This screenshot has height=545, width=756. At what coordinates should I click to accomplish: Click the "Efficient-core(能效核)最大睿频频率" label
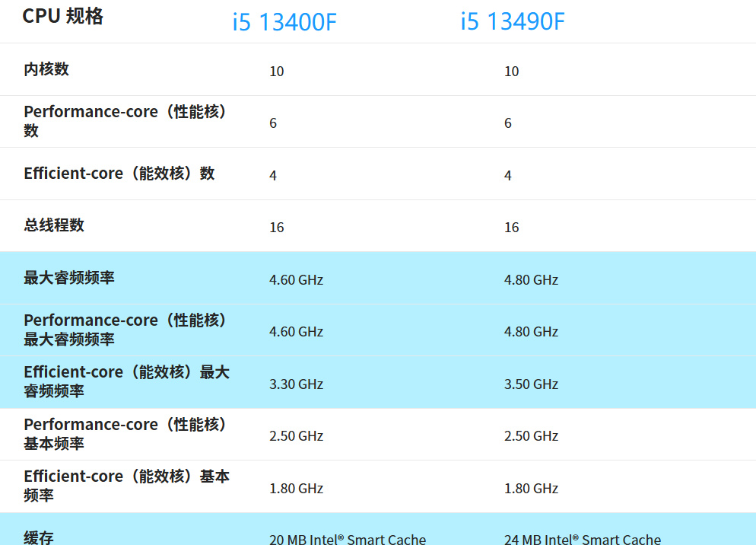pyautogui.click(x=127, y=381)
